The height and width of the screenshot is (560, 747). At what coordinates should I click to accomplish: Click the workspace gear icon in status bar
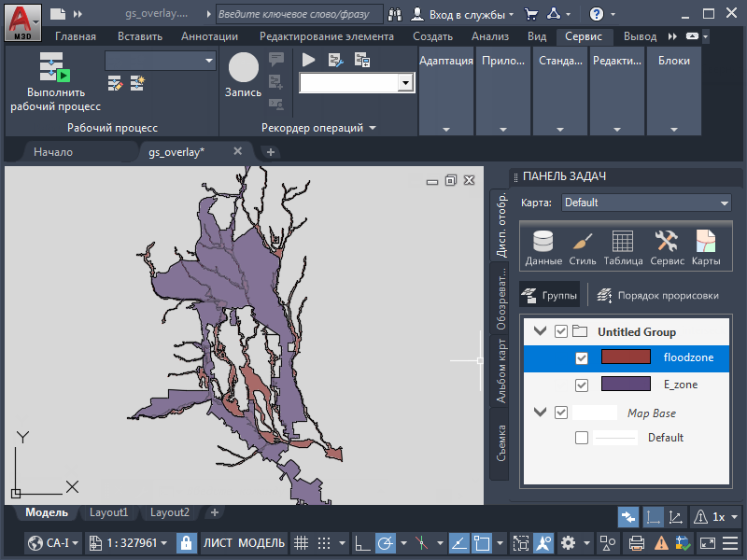(569, 542)
